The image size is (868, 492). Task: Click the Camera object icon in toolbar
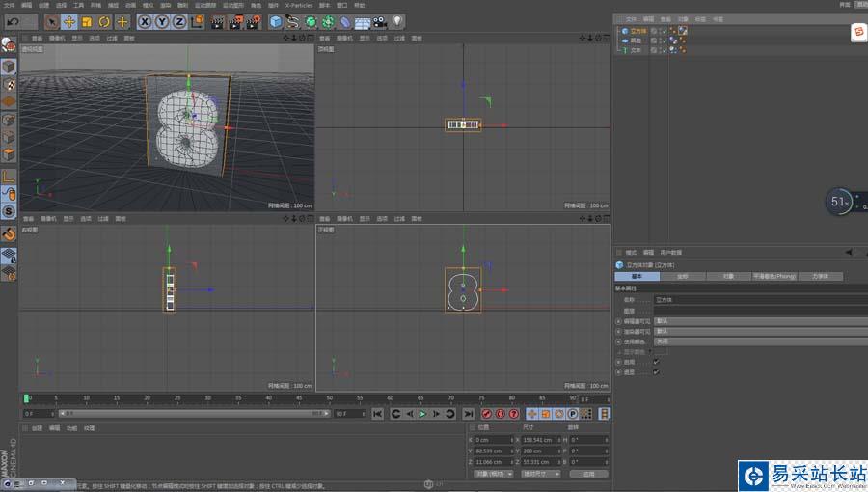click(380, 21)
